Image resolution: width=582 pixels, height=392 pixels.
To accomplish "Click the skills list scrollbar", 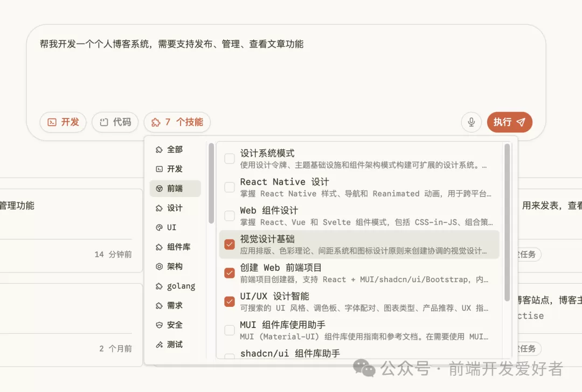I will 508,222.
